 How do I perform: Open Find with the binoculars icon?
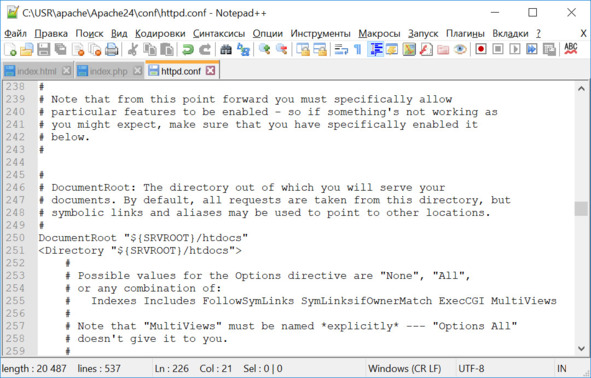pos(226,49)
